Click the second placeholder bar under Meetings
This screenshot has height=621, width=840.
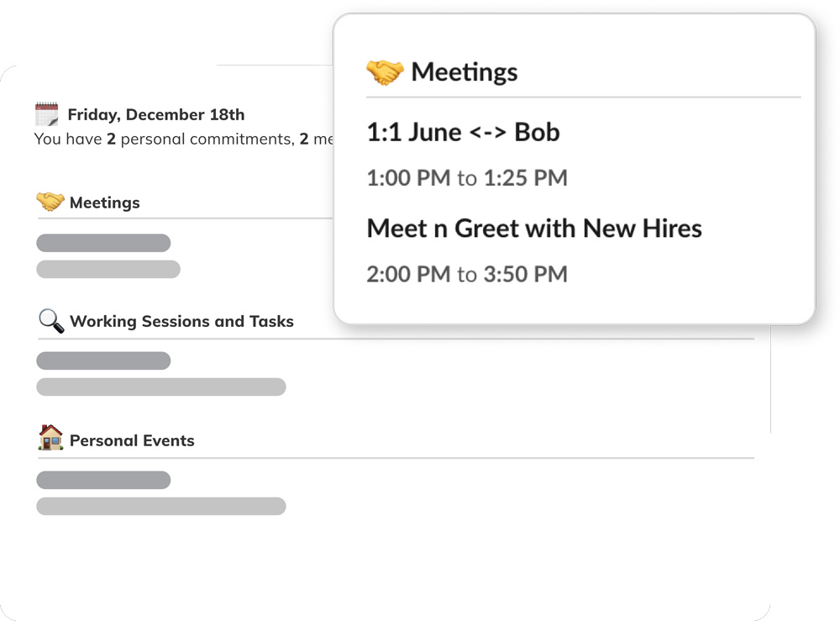pos(108,269)
